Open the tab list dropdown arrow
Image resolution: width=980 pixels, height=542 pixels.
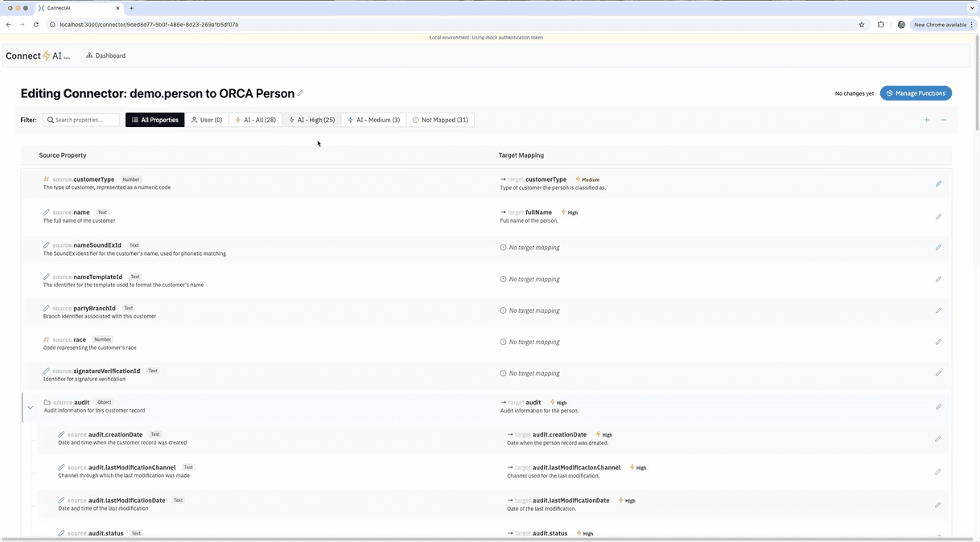[x=970, y=8]
